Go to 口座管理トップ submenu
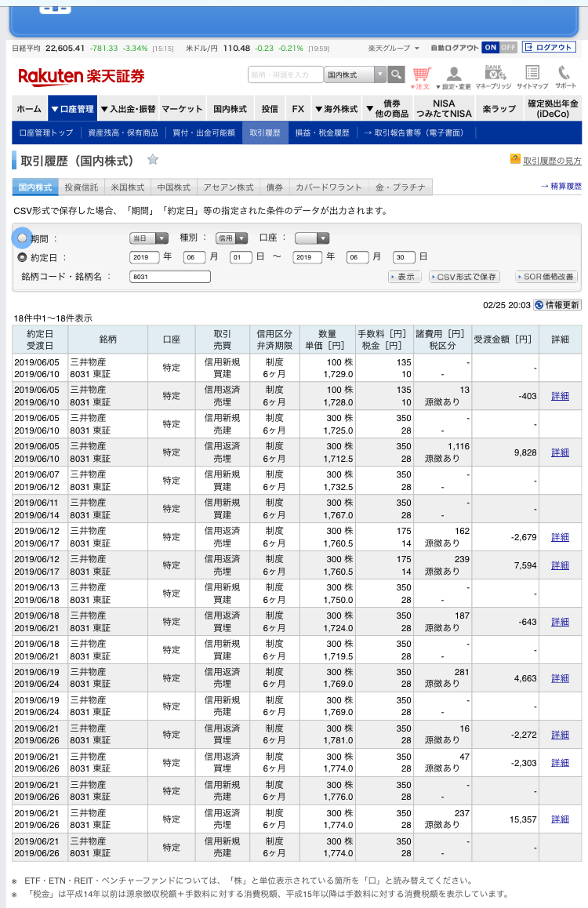Viewport: 588px width, 908px height. point(46,133)
